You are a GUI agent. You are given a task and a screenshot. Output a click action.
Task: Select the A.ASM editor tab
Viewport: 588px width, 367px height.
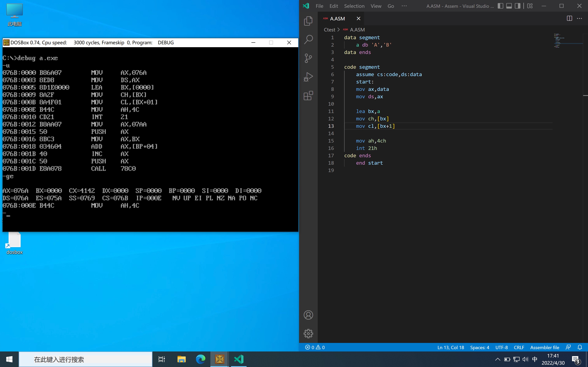(x=338, y=19)
